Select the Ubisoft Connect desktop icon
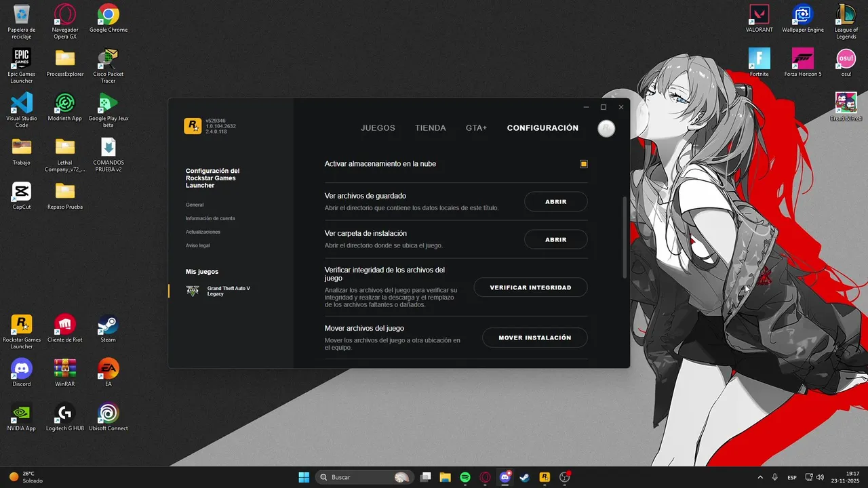This screenshot has height=488, width=868. pyautogui.click(x=108, y=417)
